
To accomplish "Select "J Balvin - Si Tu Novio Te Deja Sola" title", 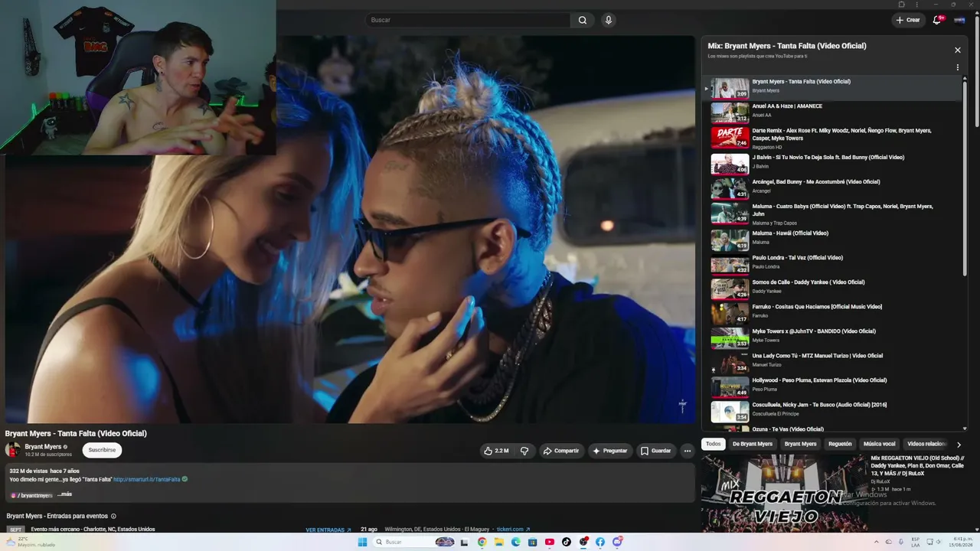I will click(x=828, y=158).
